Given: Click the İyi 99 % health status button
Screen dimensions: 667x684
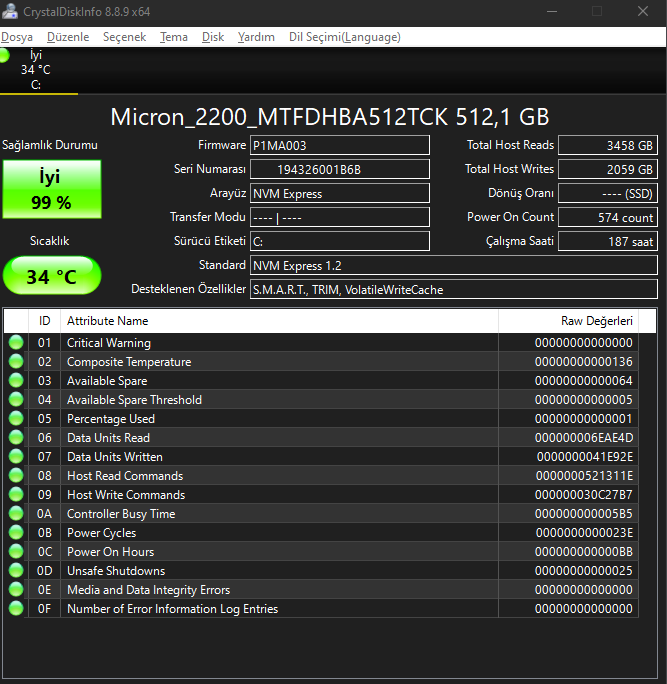Looking at the screenshot, I should (x=52, y=189).
